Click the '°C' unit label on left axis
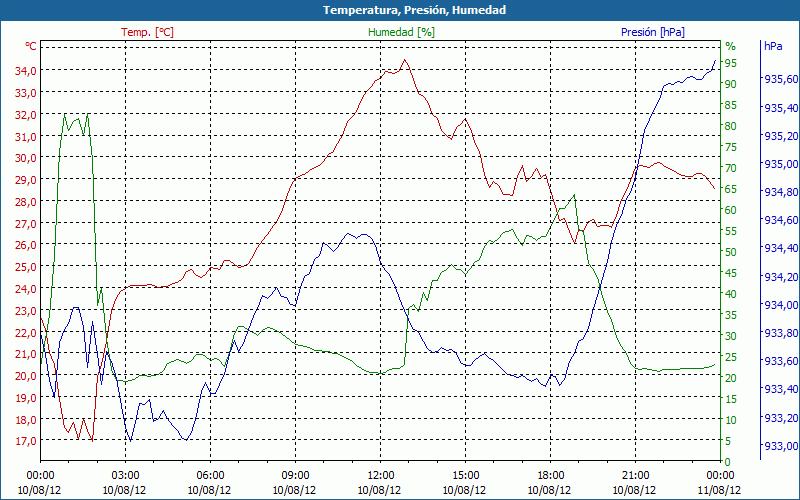This screenshot has height=500, width=800. [31, 46]
